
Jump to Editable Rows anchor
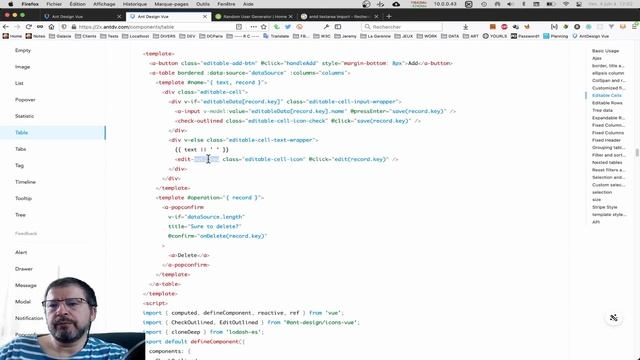[607, 103]
